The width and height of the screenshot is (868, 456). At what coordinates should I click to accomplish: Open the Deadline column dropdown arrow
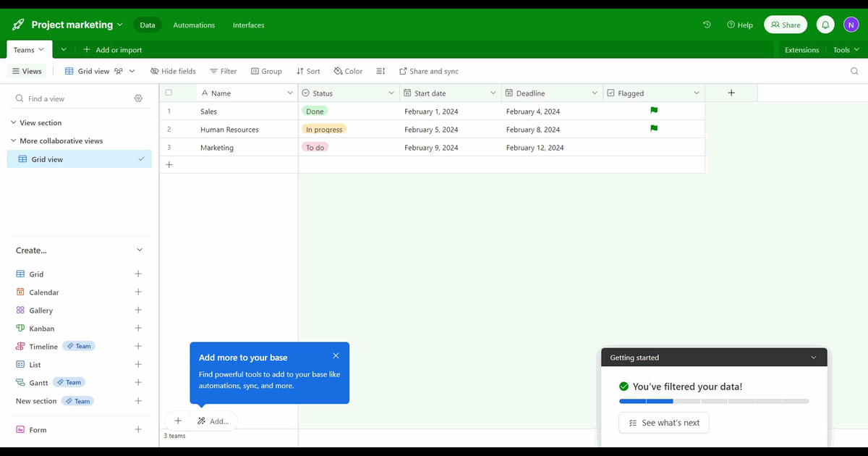click(595, 93)
